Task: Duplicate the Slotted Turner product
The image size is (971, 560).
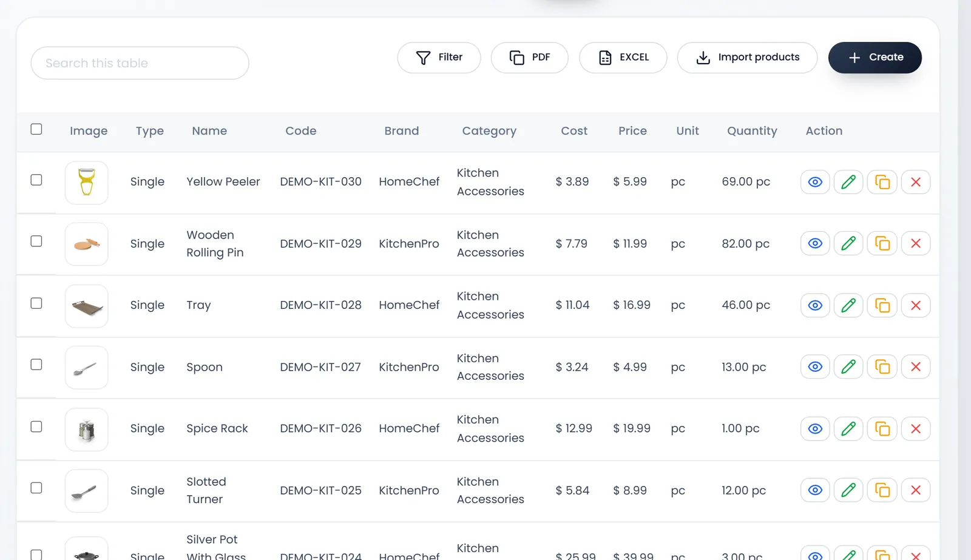Action: point(882,490)
